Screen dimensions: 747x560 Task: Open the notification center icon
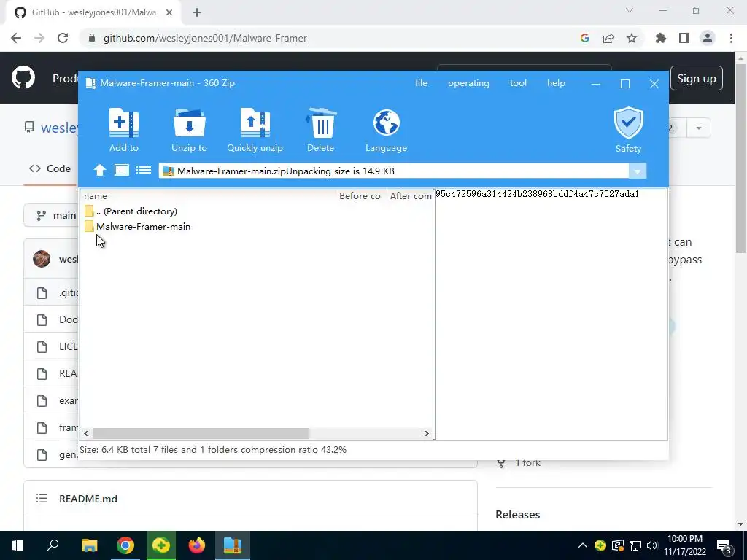click(x=724, y=546)
